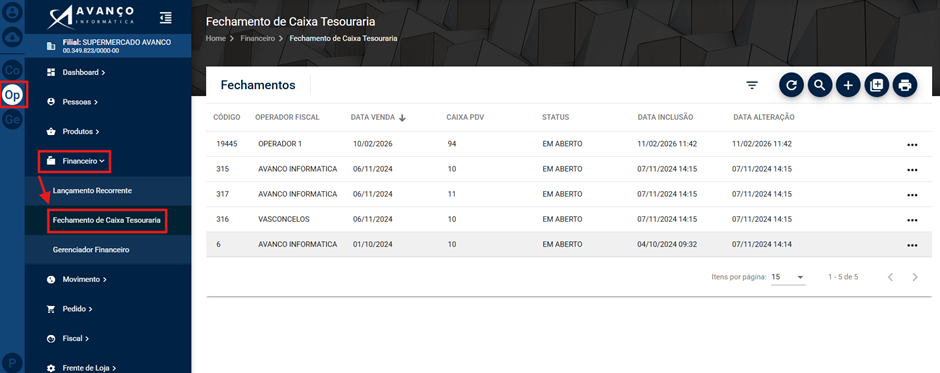This screenshot has width=940, height=373.
Task: Click the batch add icon button
Action: point(876,85)
